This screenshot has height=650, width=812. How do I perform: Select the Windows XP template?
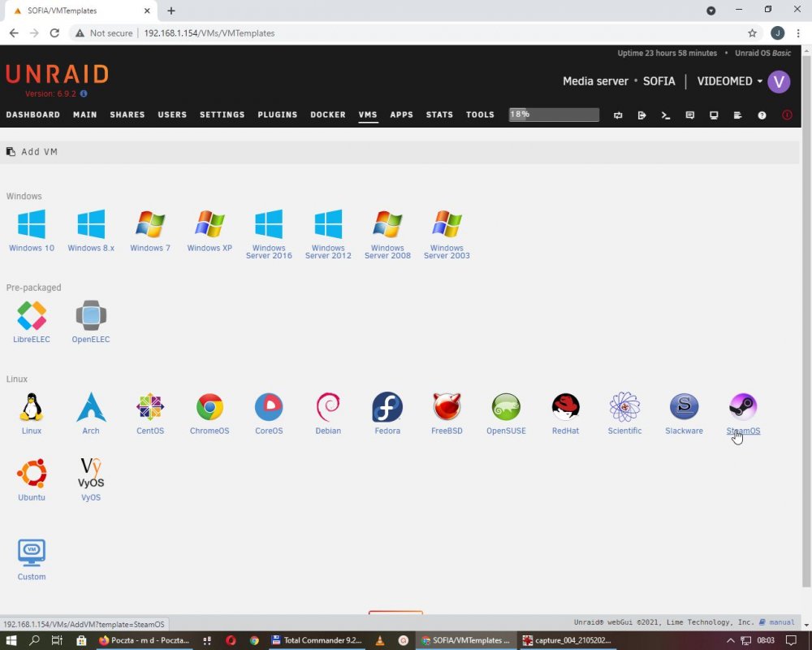coord(209,231)
